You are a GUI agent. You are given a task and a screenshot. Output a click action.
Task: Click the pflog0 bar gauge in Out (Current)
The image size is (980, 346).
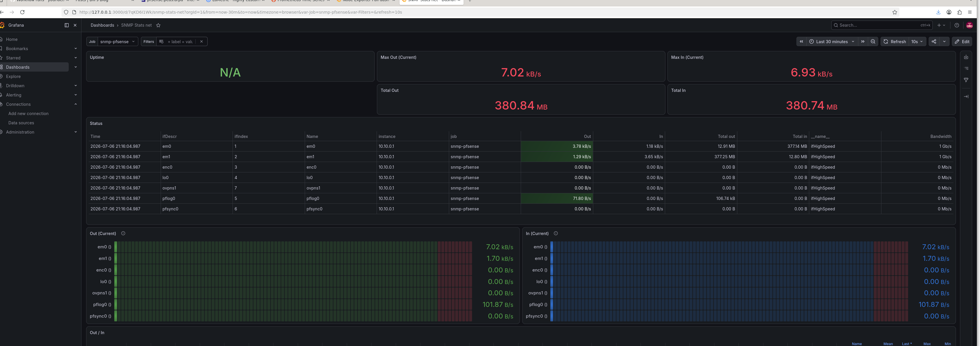coord(293,305)
